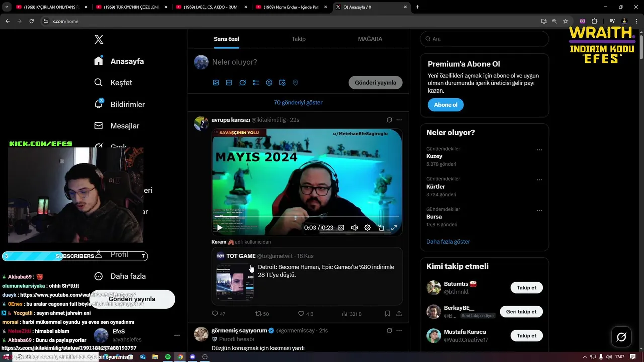Open Keşfet explore page
The width and height of the screenshot is (644, 362).
coord(113,82)
